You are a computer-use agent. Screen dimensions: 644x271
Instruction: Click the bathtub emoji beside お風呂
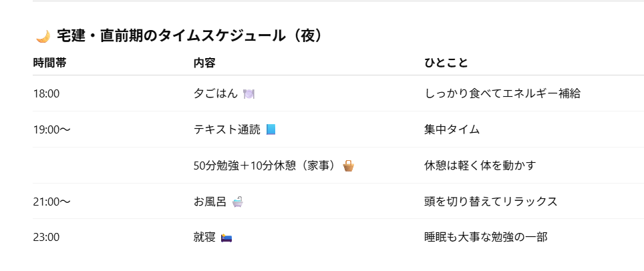coord(237,202)
